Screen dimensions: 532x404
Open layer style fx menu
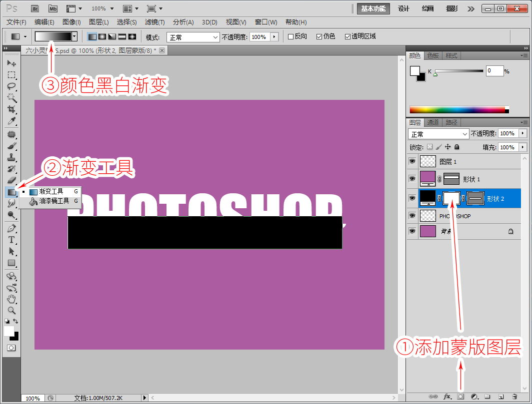(x=447, y=396)
